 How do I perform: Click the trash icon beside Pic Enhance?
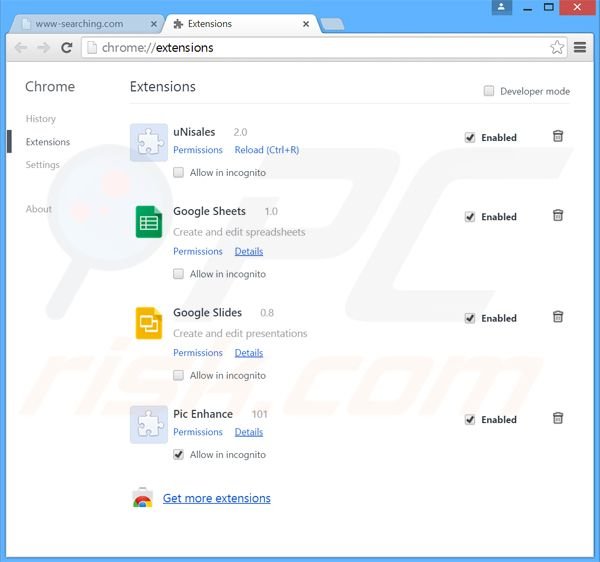[558, 419]
